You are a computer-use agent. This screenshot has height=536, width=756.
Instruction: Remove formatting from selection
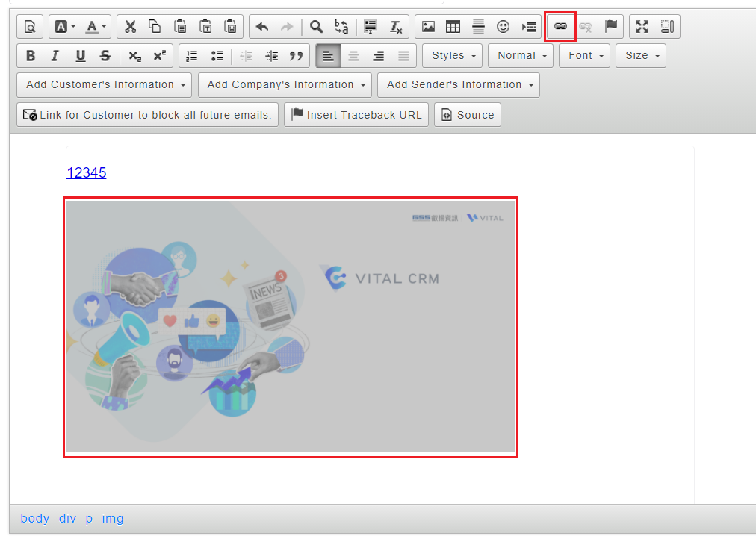[396, 27]
